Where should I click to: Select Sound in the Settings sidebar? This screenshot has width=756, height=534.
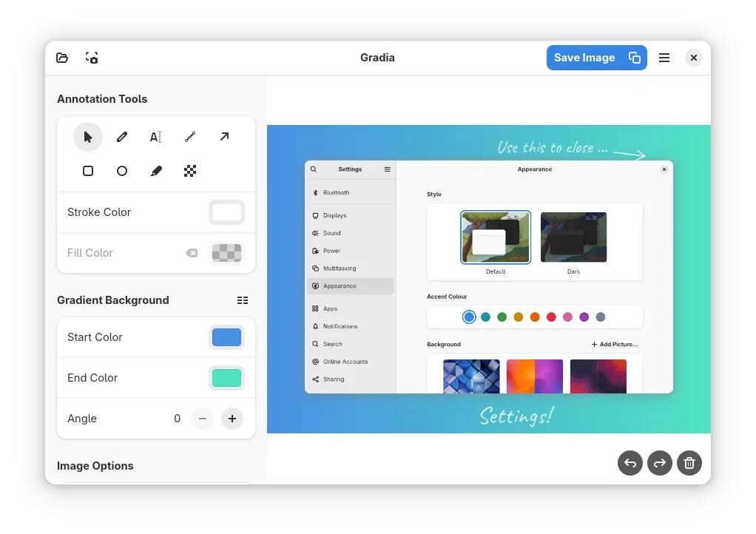[x=351, y=233]
